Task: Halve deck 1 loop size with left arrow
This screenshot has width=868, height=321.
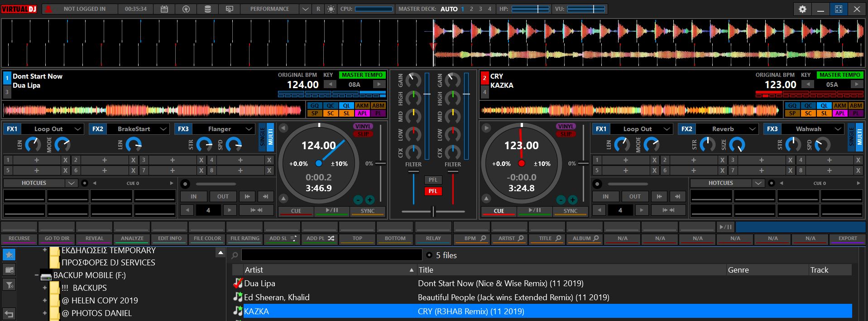Action: tap(187, 210)
